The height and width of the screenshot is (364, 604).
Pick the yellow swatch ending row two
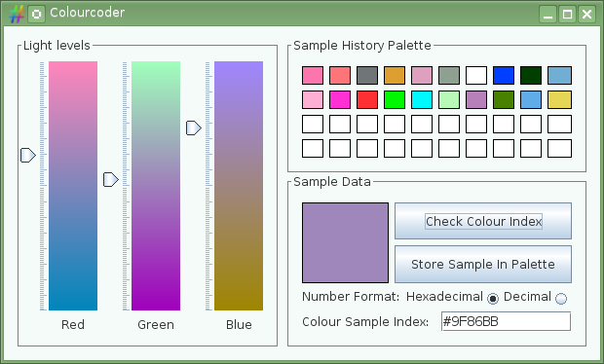[x=560, y=99]
